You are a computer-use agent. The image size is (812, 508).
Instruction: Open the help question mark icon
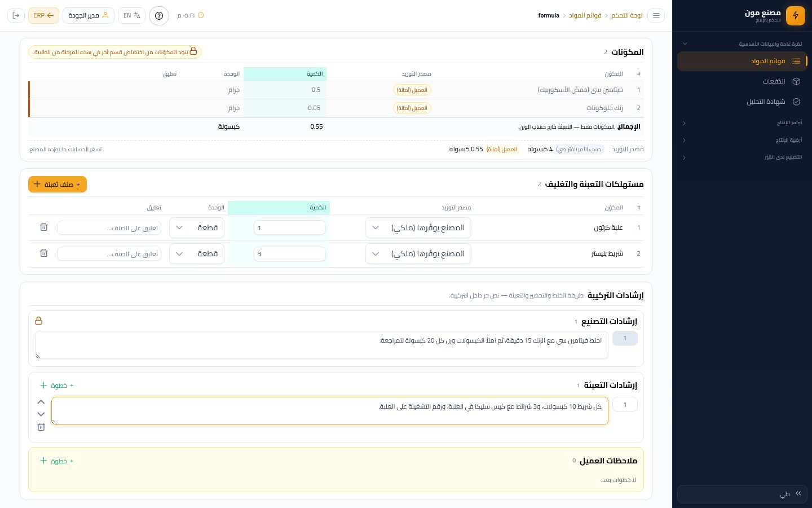159,16
